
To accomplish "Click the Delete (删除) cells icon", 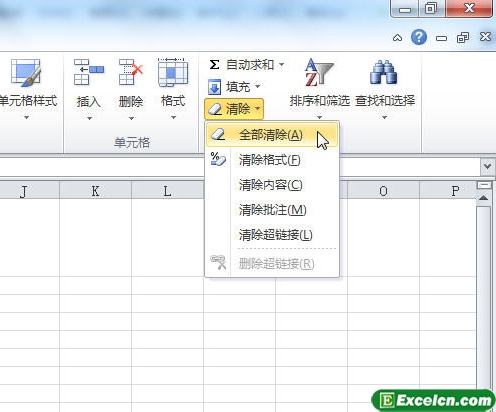I will click(x=131, y=72).
